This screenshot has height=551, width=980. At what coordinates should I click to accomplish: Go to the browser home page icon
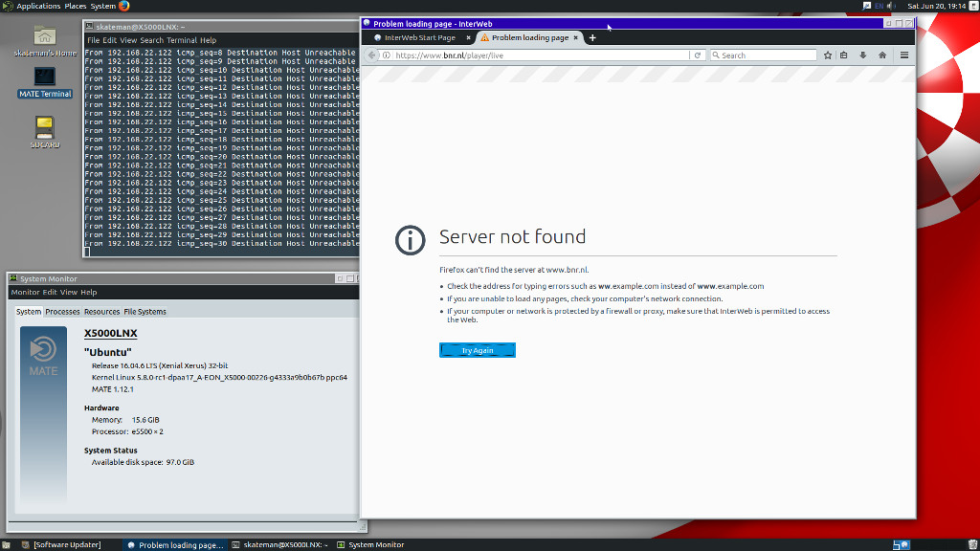881,55
